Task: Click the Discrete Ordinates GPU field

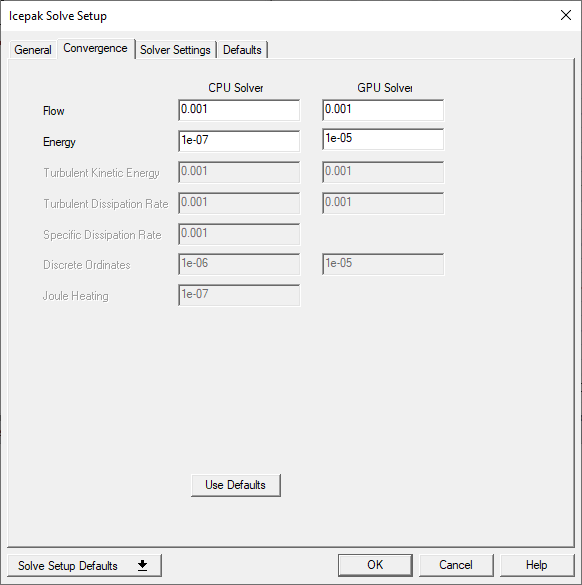Action: click(x=383, y=264)
